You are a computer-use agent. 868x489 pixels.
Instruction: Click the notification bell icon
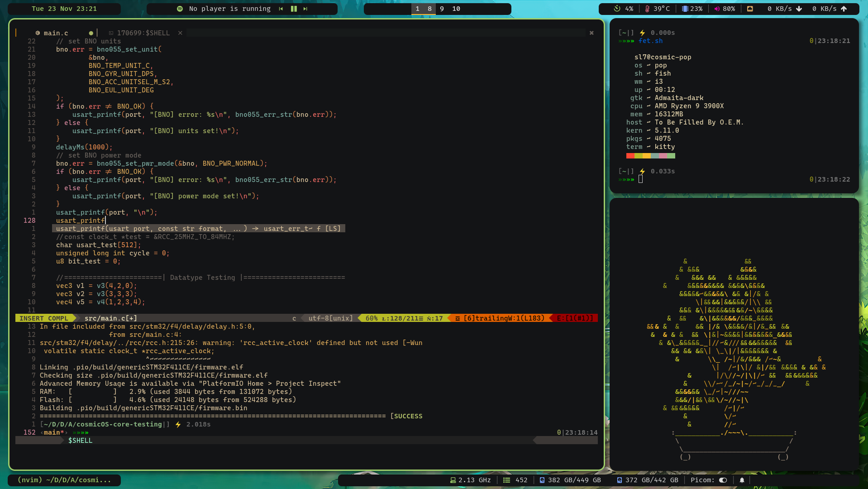742,480
